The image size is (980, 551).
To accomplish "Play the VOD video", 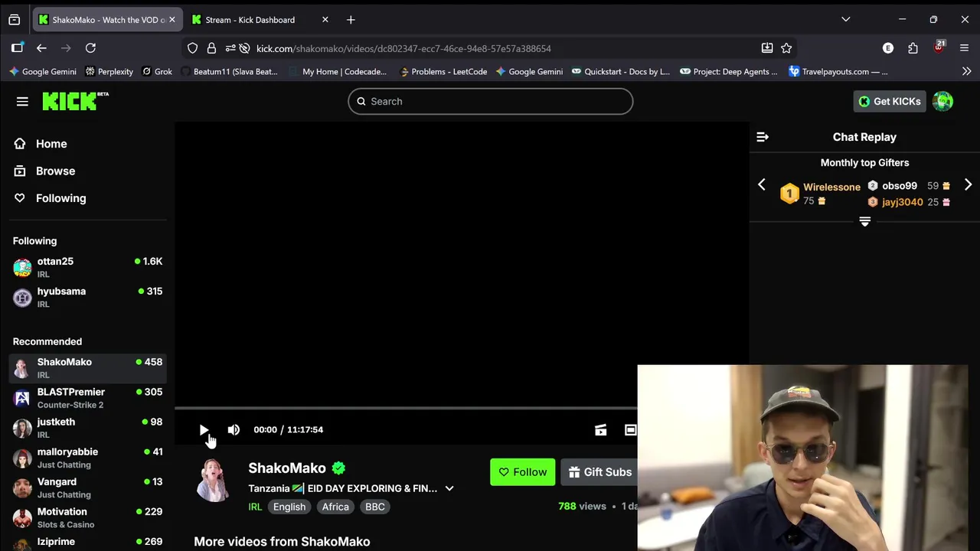I will 204,430.
